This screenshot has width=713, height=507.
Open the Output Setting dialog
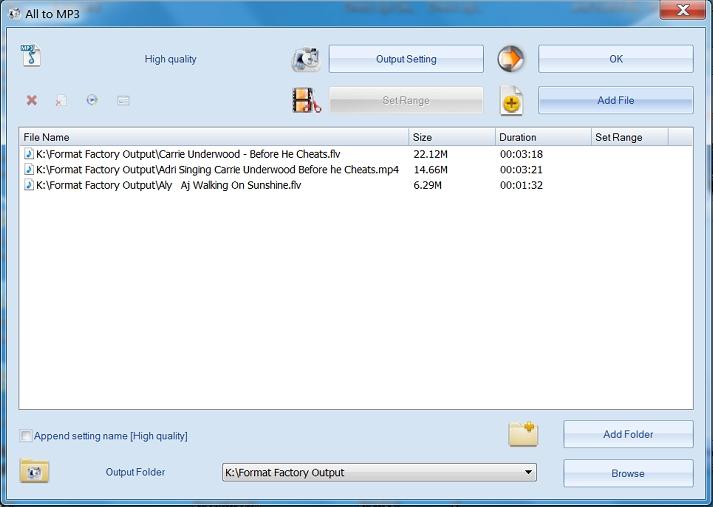point(406,59)
